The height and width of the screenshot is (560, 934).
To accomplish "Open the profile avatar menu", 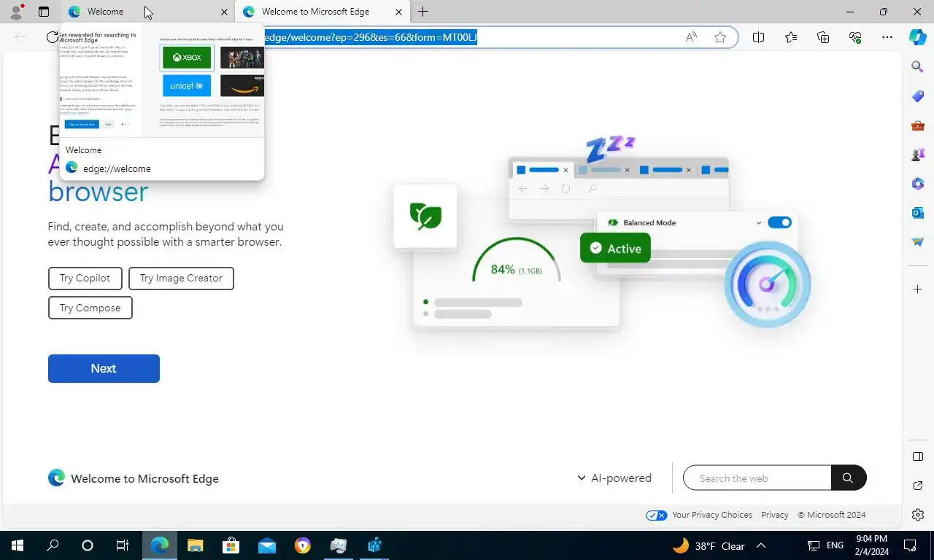I will point(16,12).
